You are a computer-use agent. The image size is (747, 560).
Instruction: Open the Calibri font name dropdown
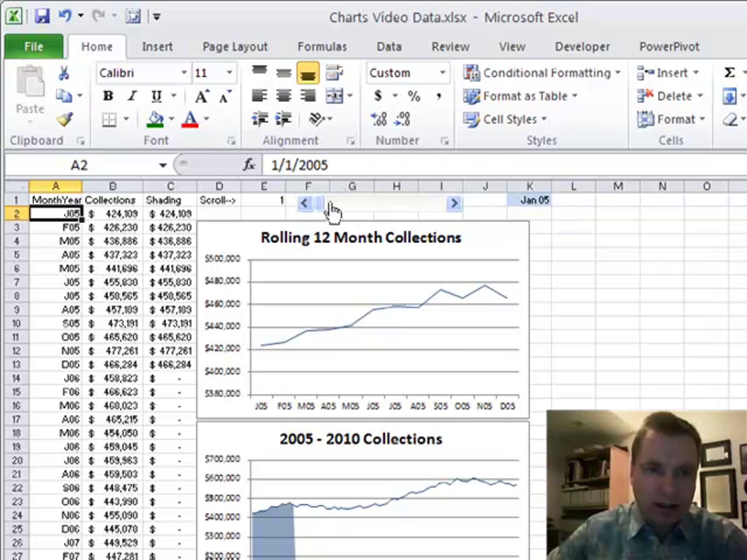pyautogui.click(x=184, y=72)
